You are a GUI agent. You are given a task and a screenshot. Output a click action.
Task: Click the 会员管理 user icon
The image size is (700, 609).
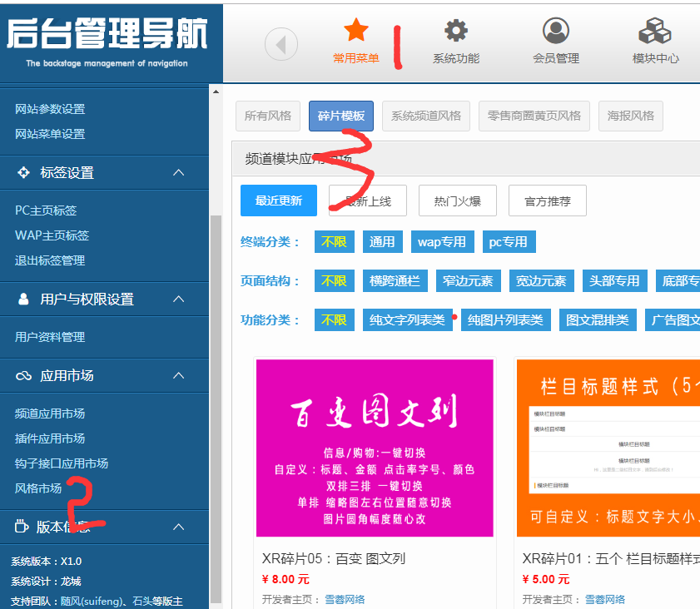[x=555, y=31]
